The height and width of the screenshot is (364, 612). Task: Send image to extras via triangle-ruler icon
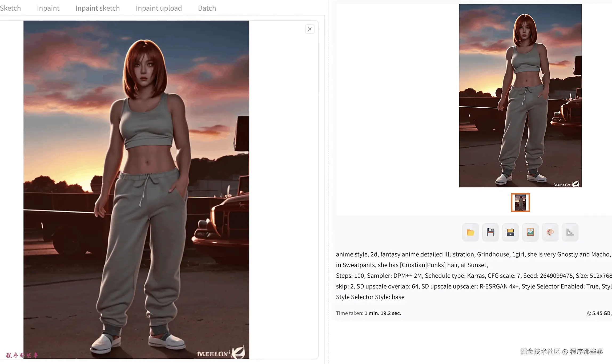[x=570, y=232]
